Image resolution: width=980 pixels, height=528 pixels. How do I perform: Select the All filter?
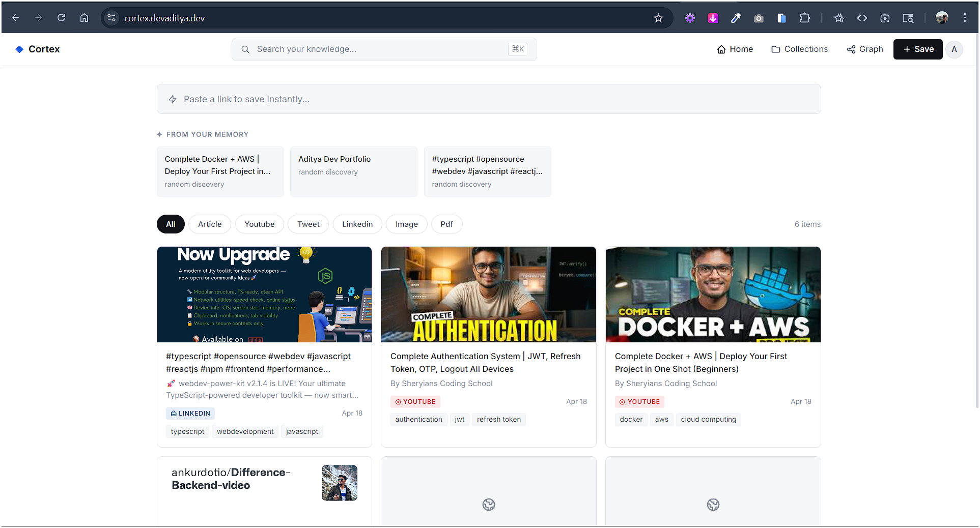171,224
